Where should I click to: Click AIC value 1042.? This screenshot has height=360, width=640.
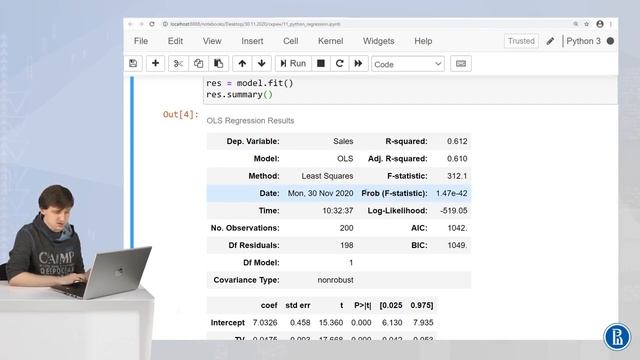(x=457, y=228)
